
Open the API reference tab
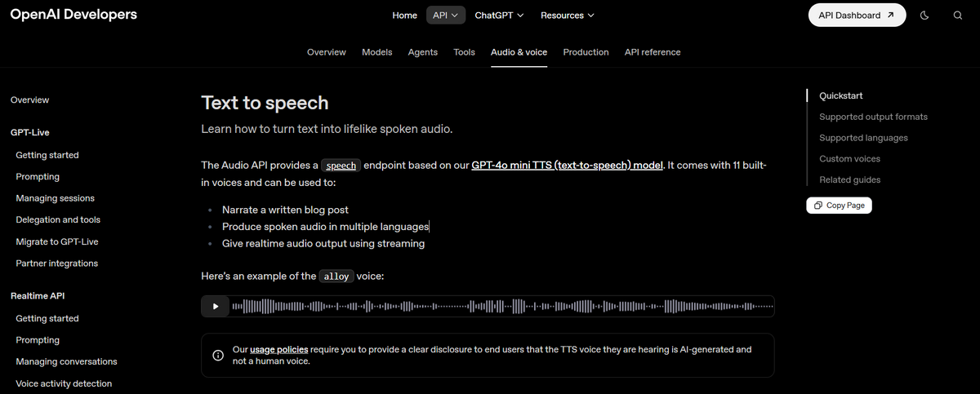(653, 52)
